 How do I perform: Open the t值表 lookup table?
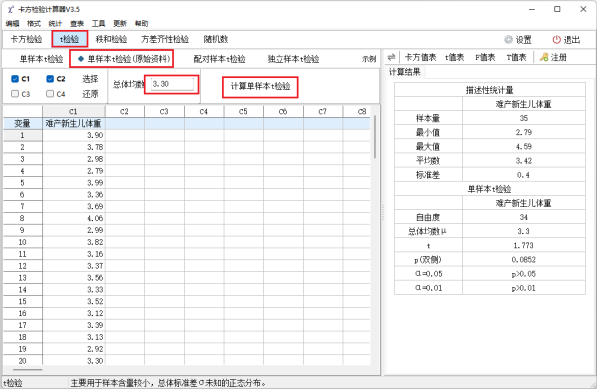coord(455,58)
